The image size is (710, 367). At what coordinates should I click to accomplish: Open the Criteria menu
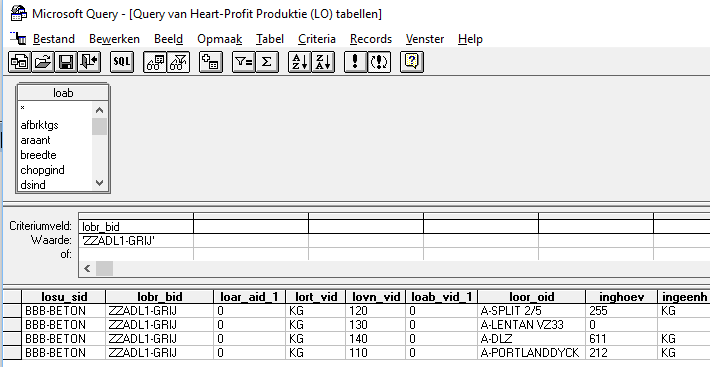point(317,39)
